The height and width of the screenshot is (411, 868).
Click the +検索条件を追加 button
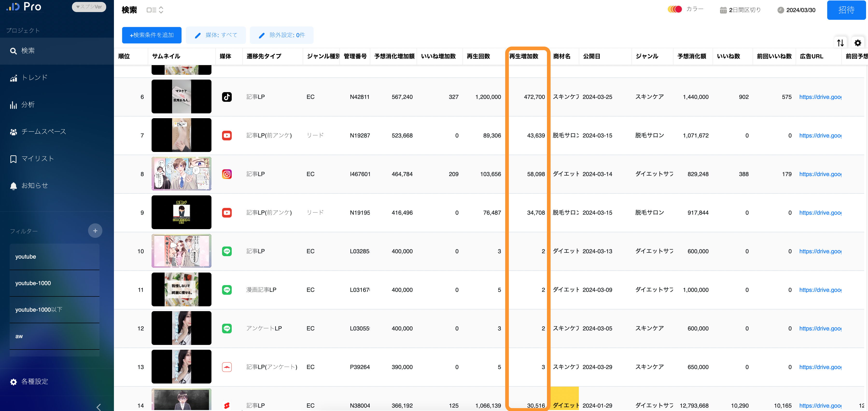coord(152,35)
